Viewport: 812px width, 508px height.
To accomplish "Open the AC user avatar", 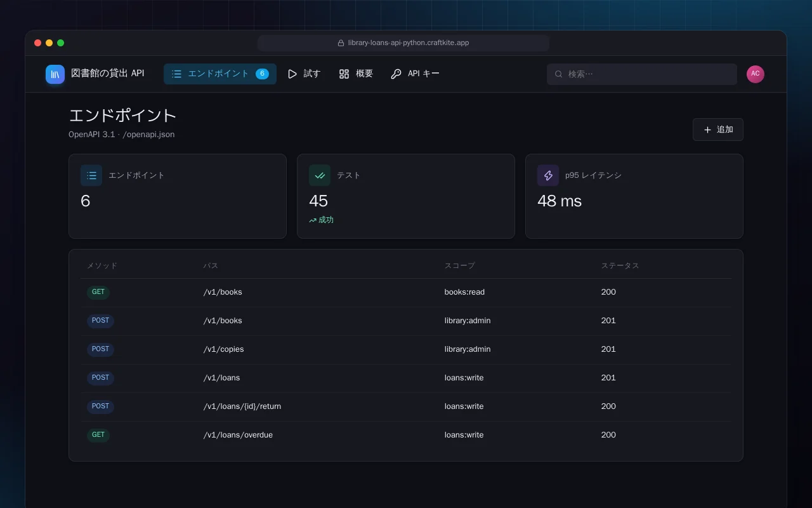I will 756,74.
